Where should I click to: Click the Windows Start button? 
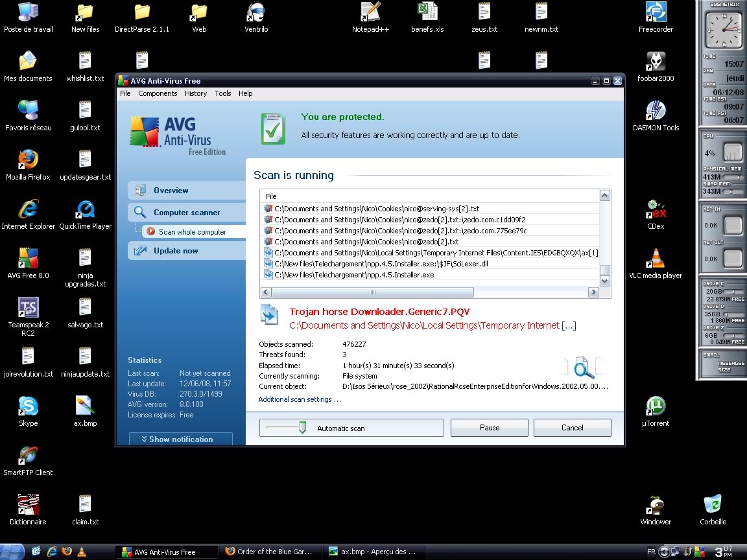[x=12, y=552]
